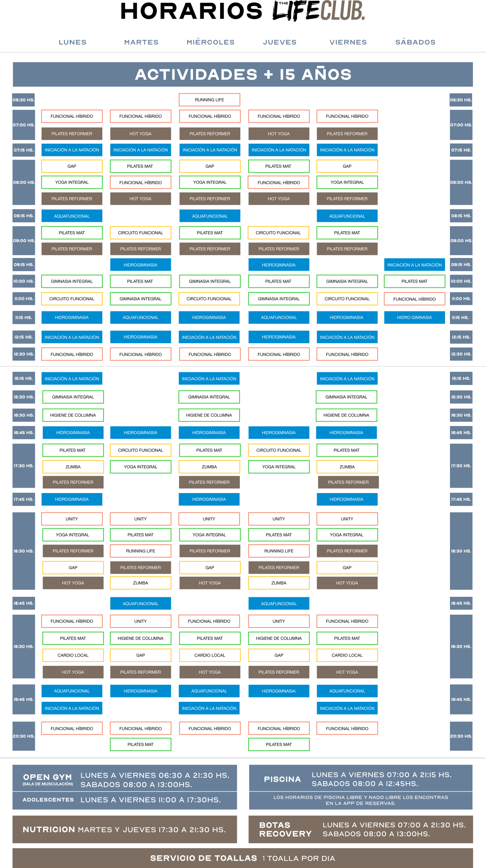Screen dimensions: 486x868
Task: Select Monday's 08:15 AQUAFUNCIONAL class
Action: tap(72, 216)
